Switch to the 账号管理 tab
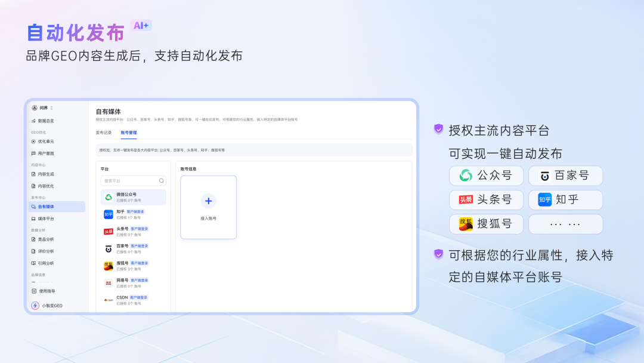The width and height of the screenshot is (644, 363). [130, 132]
